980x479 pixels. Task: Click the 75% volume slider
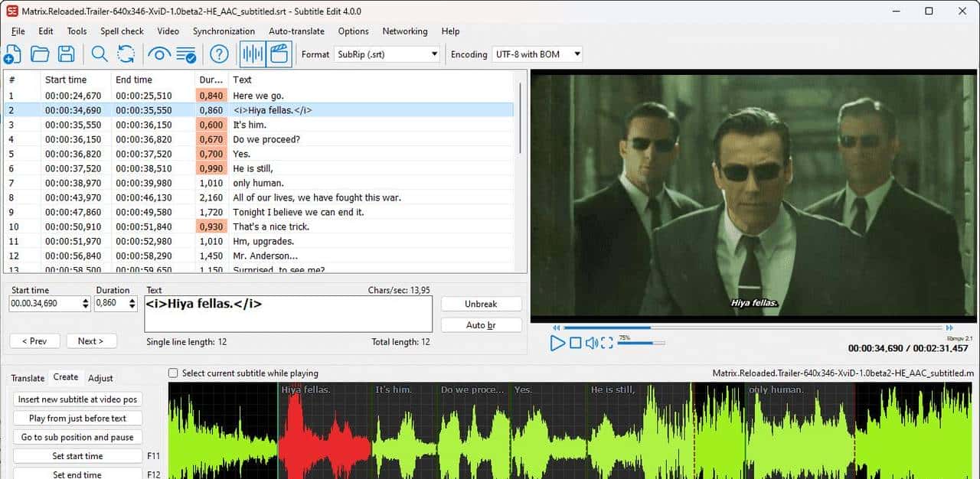[x=640, y=343]
